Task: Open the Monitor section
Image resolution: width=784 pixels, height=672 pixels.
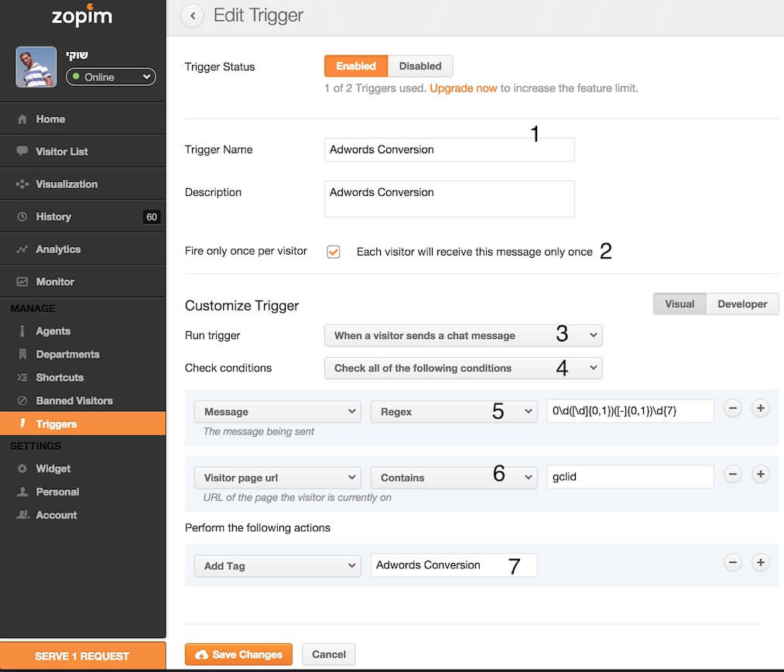Action: 83,282
